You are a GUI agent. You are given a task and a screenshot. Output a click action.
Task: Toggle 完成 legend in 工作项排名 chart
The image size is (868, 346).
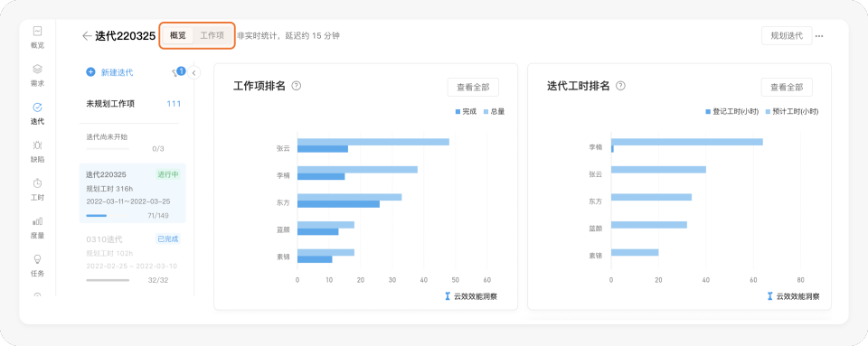tap(466, 111)
